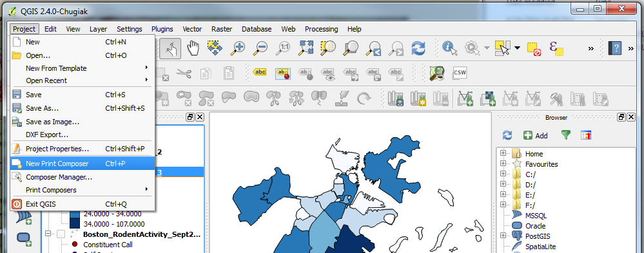Screen dimensions: 644x253
Task: Click the Browser filter funnel icon
Action: pyautogui.click(x=567, y=135)
